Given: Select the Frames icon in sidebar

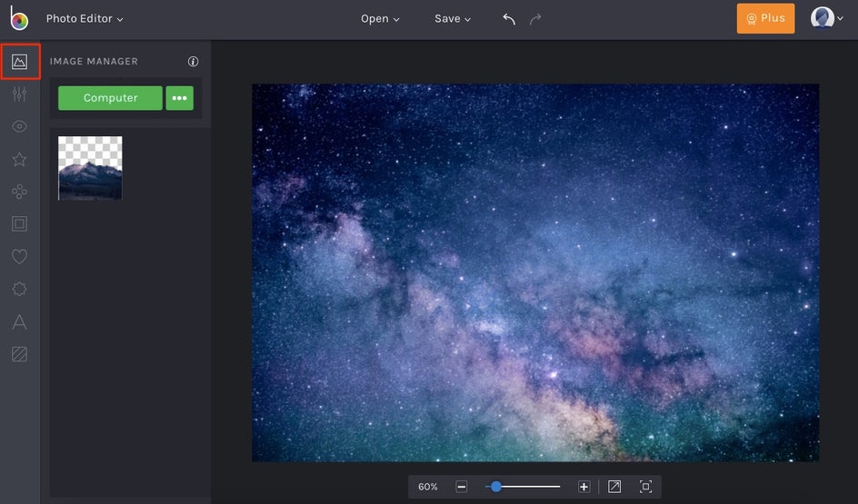Looking at the screenshot, I should coord(19,223).
